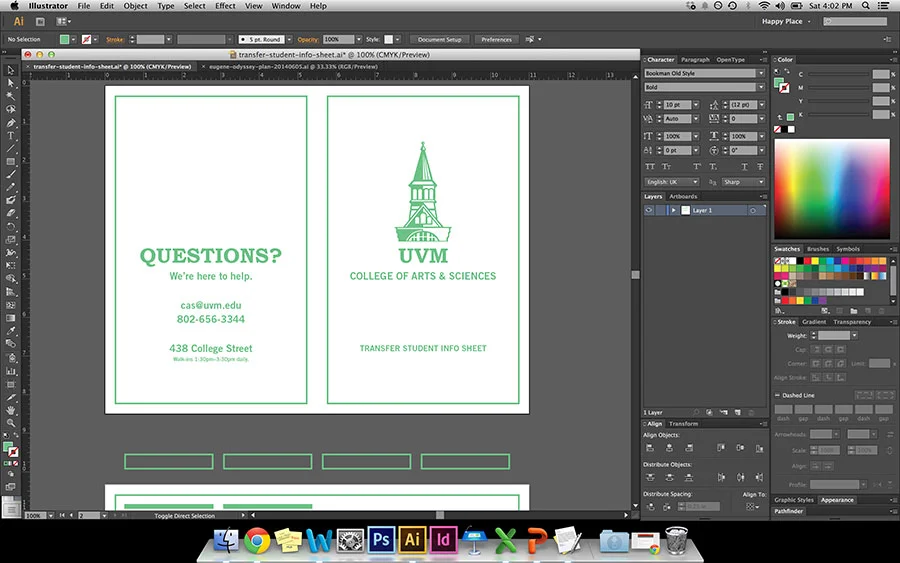Select the Type tool

pyautogui.click(x=10, y=136)
